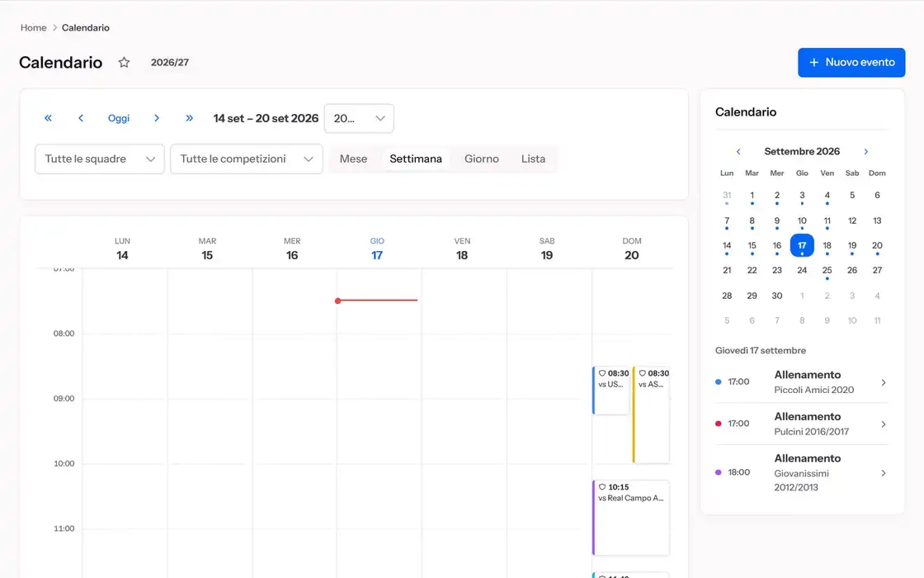Go to Home breadcrumb
Viewport: 924px width, 578px height.
point(34,28)
